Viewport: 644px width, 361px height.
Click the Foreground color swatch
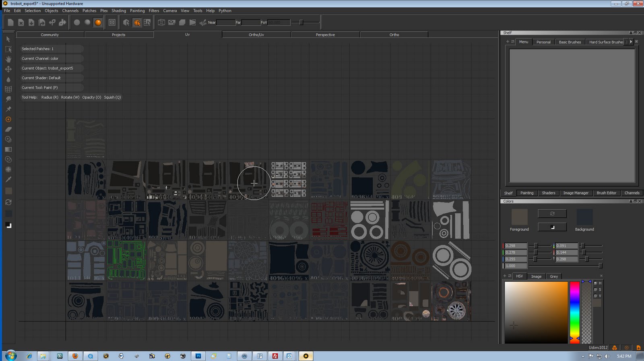pos(519,217)
